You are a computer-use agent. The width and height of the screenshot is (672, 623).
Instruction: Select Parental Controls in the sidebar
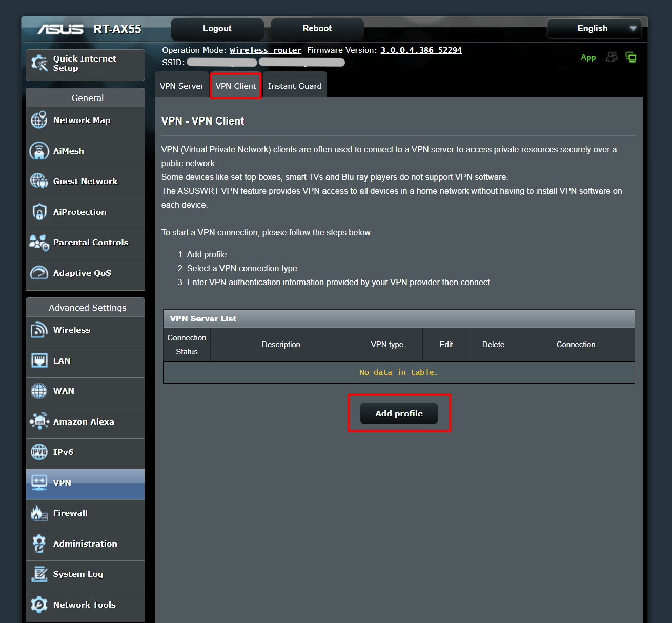click(39, 242)
